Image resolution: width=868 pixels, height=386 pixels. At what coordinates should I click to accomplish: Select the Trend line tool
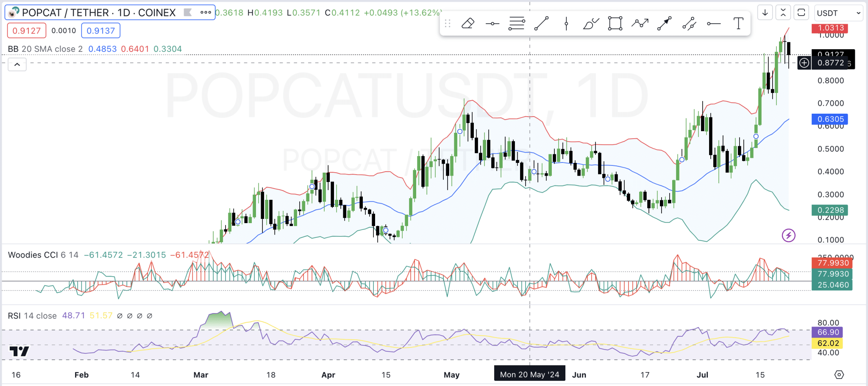(x=541, y=23)
